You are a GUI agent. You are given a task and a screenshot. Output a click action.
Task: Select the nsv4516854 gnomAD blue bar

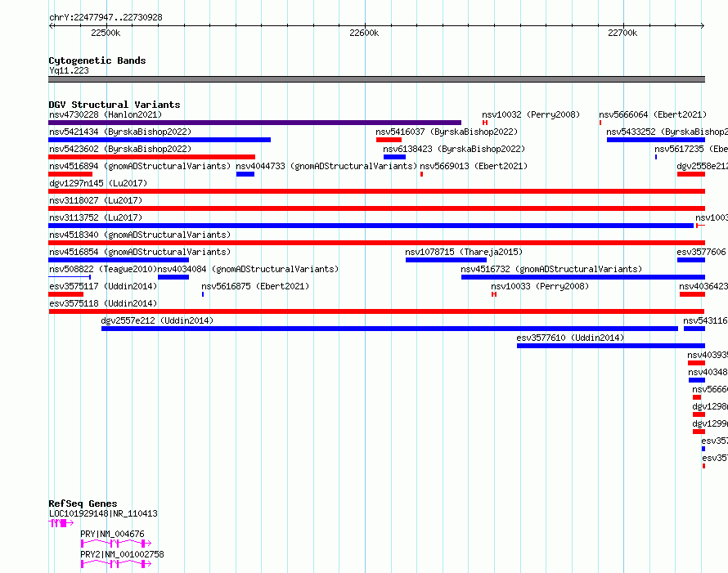pyautogui.click(x=119, y=260)
